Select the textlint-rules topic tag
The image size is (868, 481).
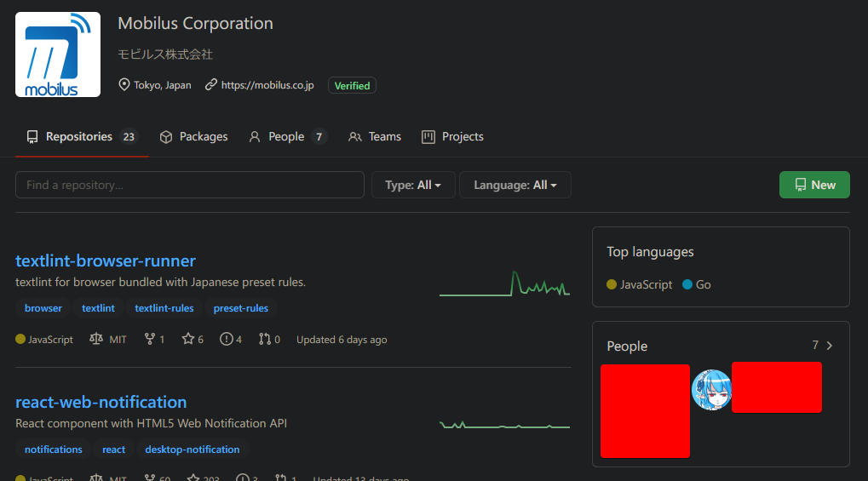164,308
